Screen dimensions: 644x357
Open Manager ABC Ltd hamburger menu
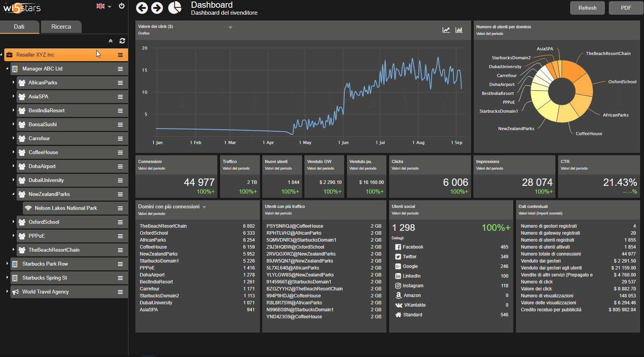tap(120, 69)
